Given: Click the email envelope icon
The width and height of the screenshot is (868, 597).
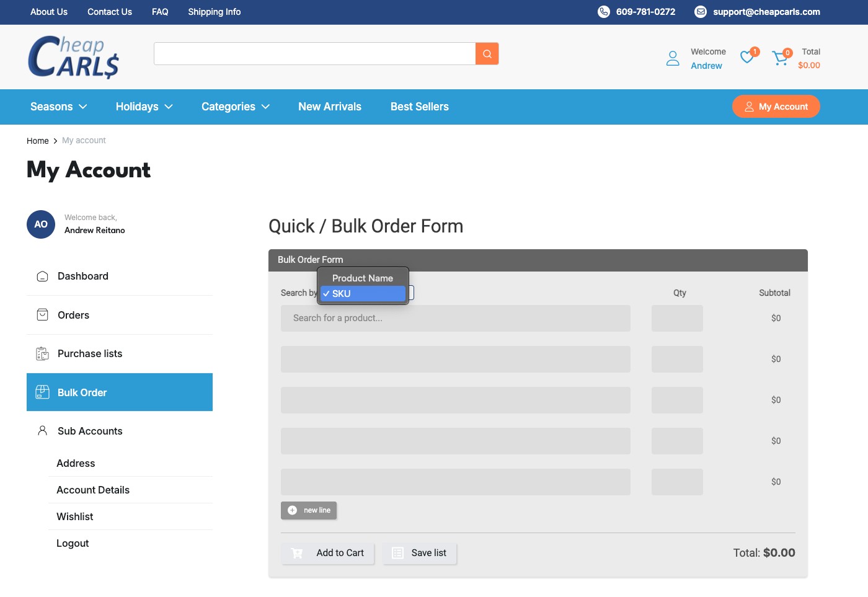Looking at the screenshot, I should (x=700, y=12).
